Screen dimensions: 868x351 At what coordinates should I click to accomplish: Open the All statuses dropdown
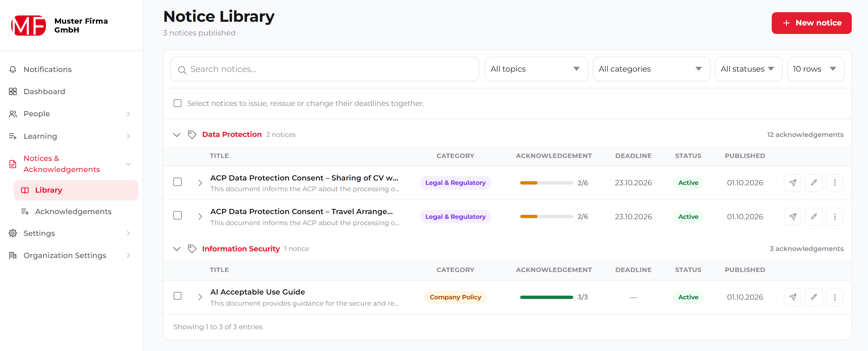click(748, 69)
